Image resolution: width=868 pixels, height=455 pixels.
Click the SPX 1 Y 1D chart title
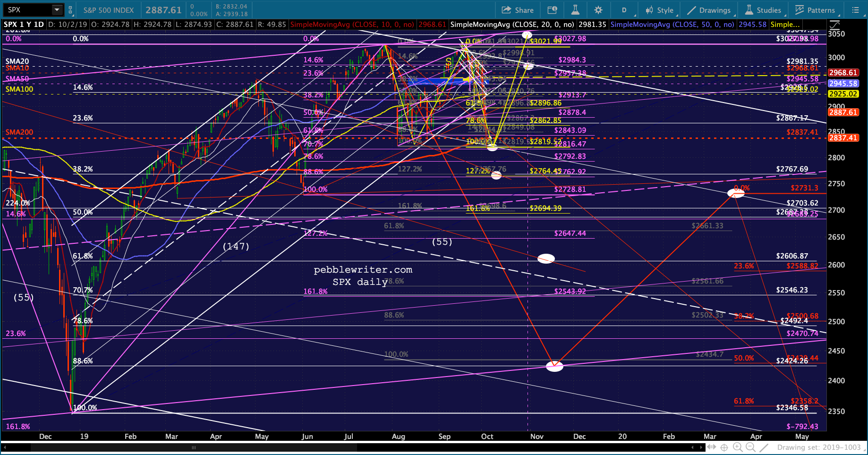pos(24,25)
